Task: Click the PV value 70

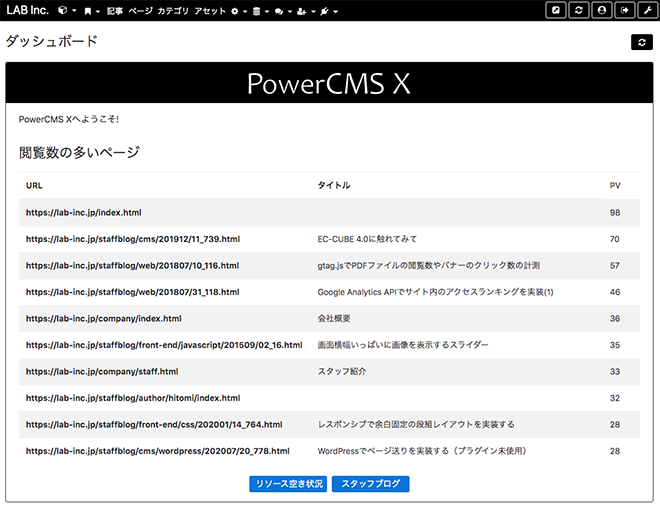Action: click(615, 239)
